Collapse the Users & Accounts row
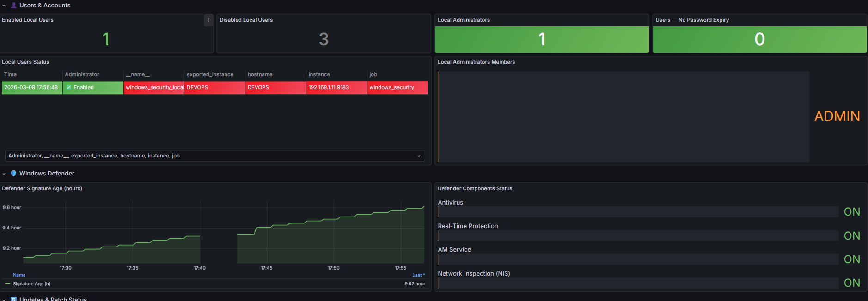Image resolution: width=868 pixels, height=301 pixels. pos(4,6)
